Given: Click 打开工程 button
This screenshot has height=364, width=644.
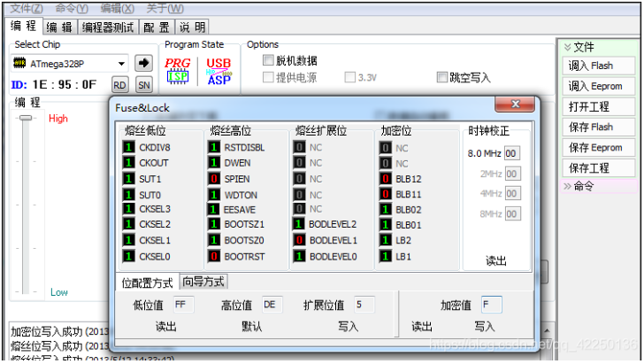Looking at the screenshot, I should [x=598, y=107].
